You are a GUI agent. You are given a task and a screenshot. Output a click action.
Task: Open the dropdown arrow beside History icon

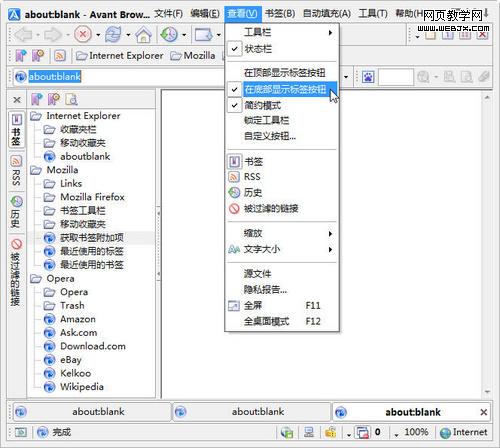(184, 35)
